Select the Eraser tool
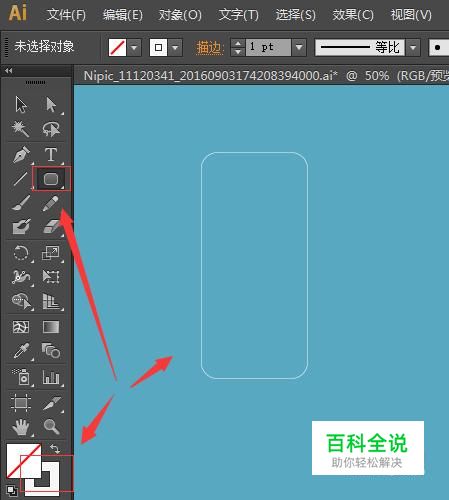Viewport: 449px width, 500px height. click(51, 226)
